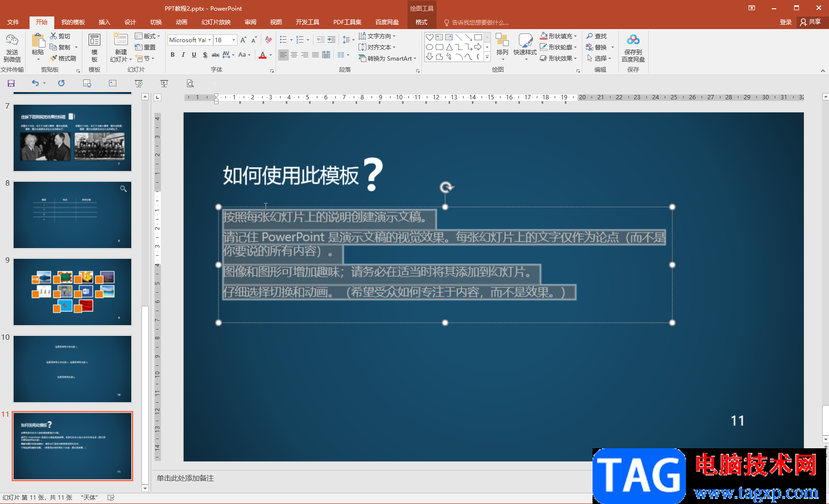
Task: Toggle Underline formatting
Action: [194, 55]
